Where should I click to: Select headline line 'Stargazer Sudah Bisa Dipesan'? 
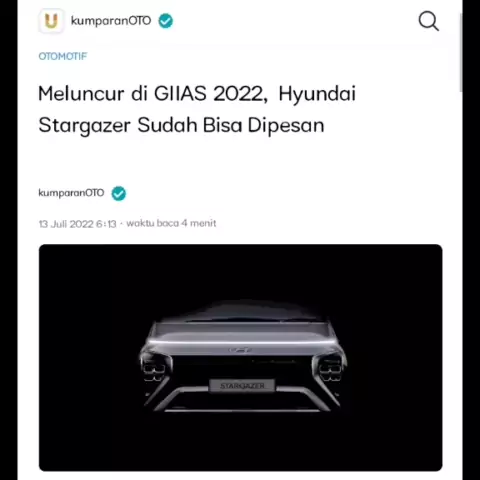181,126
